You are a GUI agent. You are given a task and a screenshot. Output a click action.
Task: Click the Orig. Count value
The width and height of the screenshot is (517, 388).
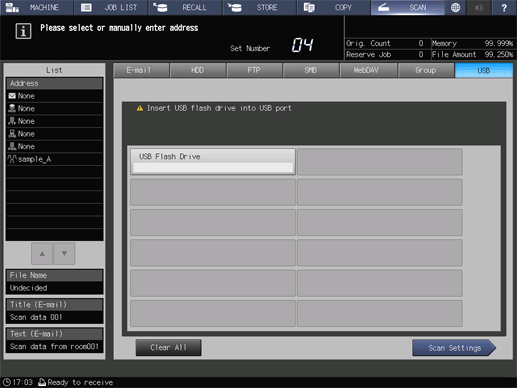click(421, 43)
